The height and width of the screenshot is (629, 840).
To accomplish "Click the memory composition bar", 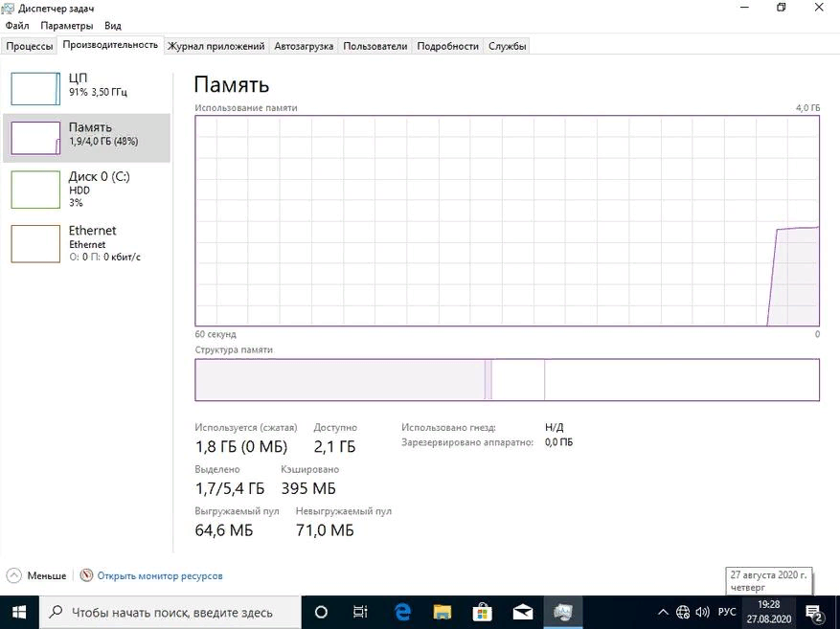I will [507, 379].
